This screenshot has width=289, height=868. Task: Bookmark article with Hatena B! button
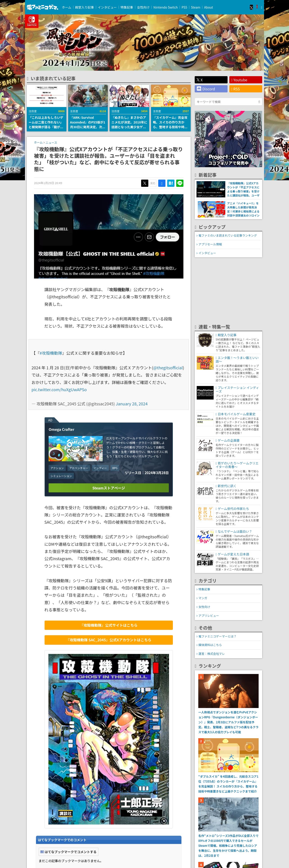click(171, 183)
